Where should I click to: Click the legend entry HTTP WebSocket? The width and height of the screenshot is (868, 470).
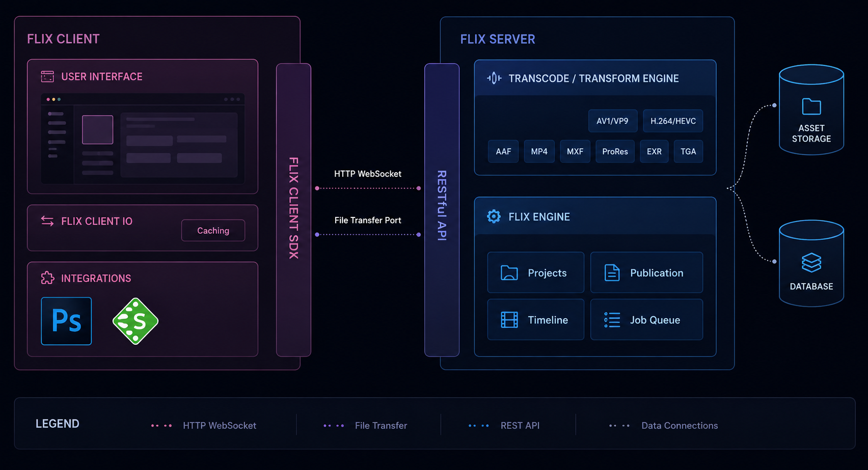click(x=220, y=426)
